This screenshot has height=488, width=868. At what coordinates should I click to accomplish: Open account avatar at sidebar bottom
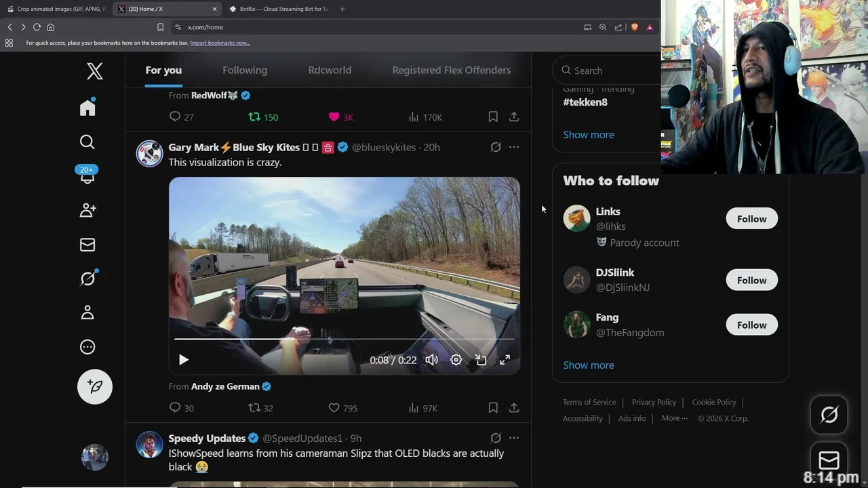[x=95, y=457]
